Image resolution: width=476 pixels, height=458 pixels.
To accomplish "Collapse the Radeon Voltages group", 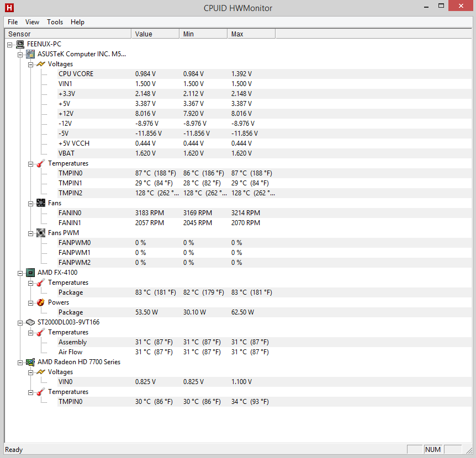I will 31,373.
